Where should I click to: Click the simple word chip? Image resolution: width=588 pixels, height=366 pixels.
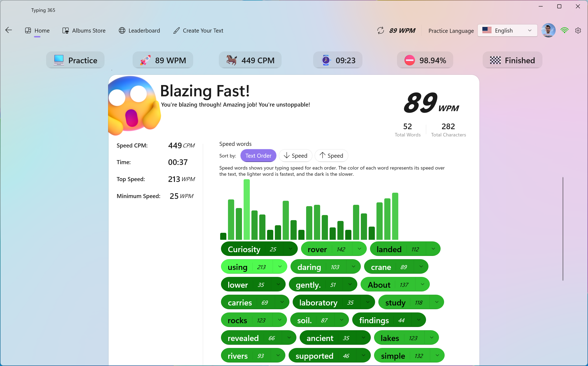(x=409, y=356)
